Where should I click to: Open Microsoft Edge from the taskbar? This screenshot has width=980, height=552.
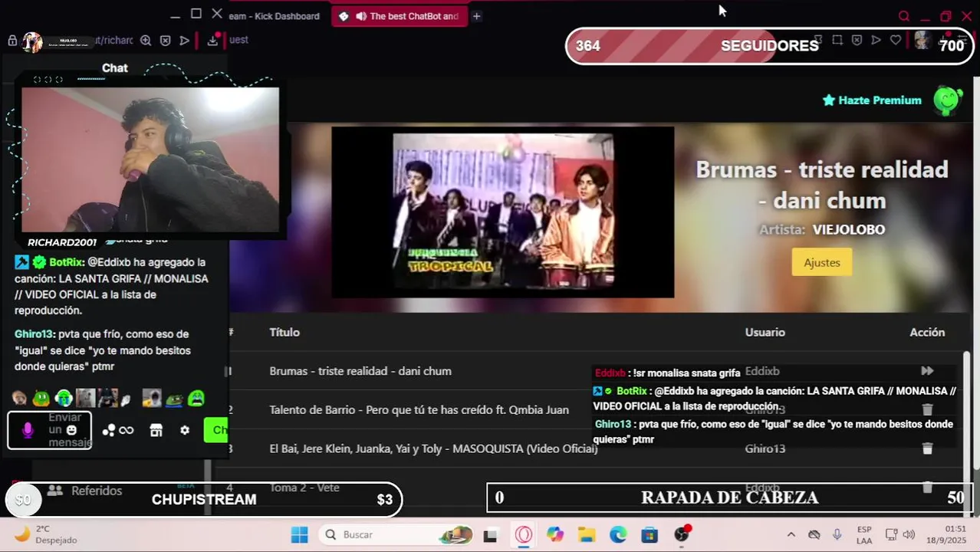[x=618, y=534]
